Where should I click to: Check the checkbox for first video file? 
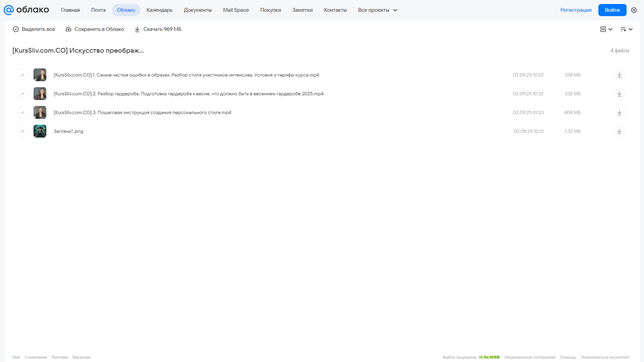pos(22,75)
